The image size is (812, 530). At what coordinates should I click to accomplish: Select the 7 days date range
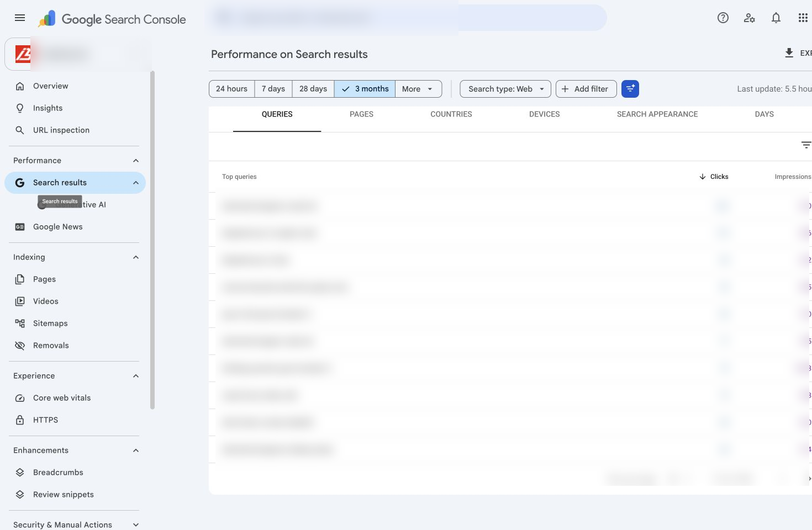(x=273, y=89)
